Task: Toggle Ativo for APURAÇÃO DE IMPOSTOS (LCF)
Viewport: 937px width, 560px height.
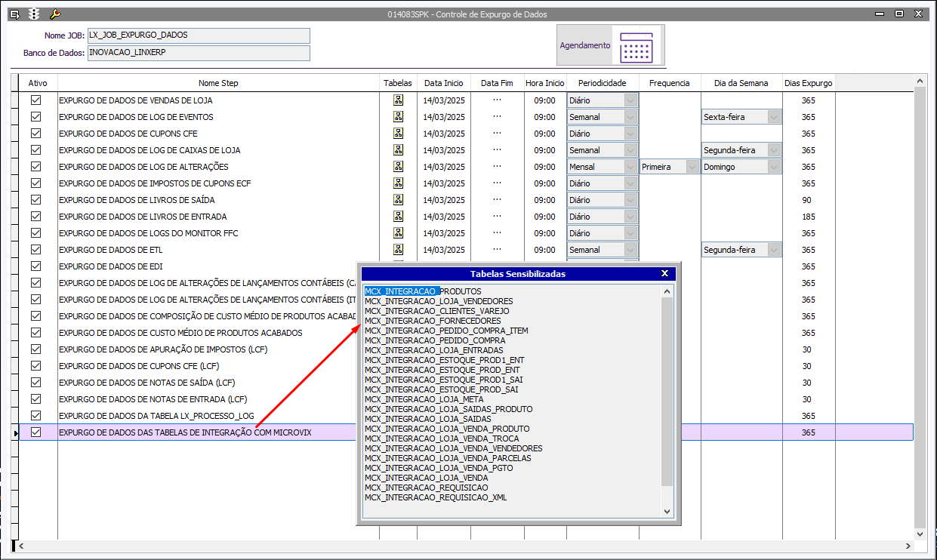Action: tap(35, 349)
